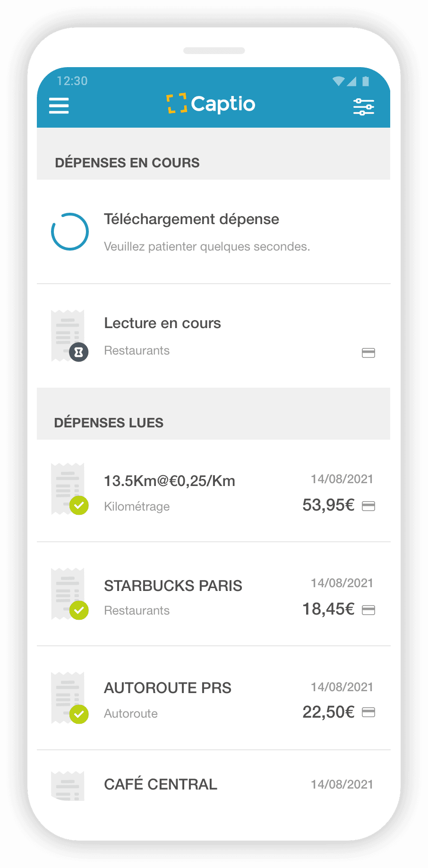Click the card icon on Lecture en cours
This screenshot has height=868, width=428.
click(x=368, y=353)
